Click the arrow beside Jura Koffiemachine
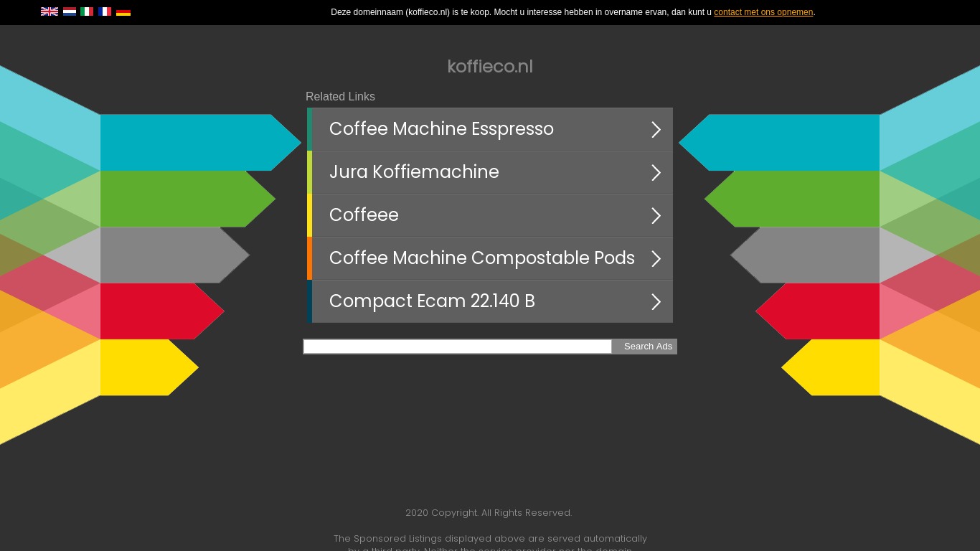This screenshot has height=551, width=980. click(x=655, y=172)
